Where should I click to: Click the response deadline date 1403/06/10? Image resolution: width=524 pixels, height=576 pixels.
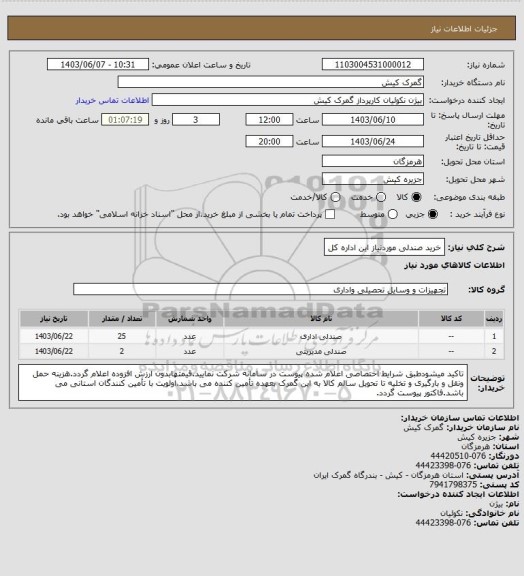373,120
